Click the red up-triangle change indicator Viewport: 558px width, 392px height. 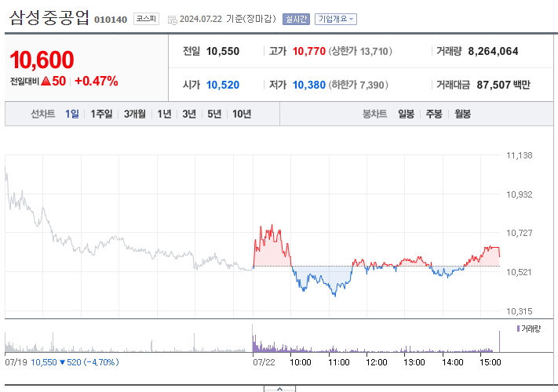(46, 82)
